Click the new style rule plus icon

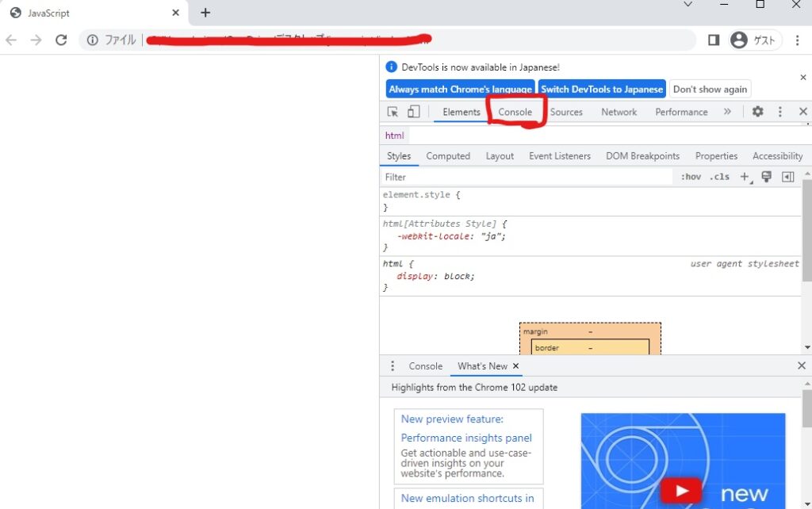tap(744, 177)
